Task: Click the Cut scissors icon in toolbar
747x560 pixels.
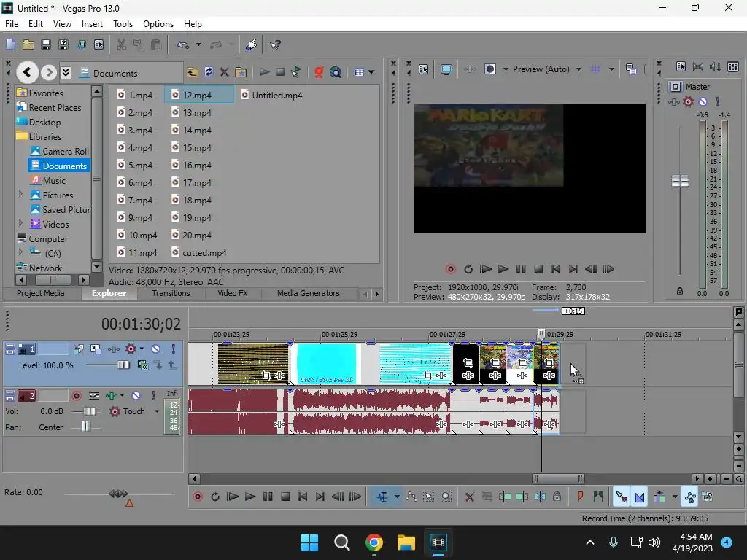Action: (x=122, y=44)
